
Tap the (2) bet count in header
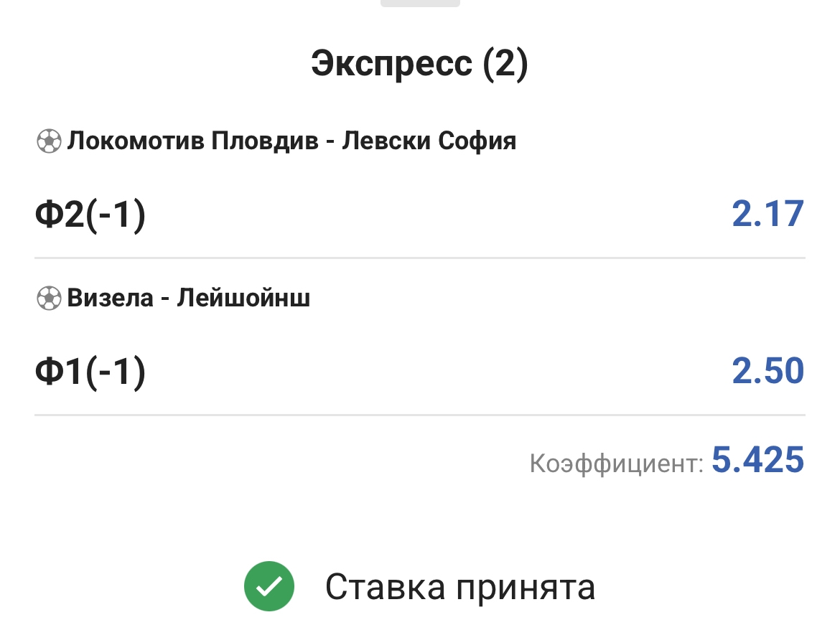click(505, 65)
